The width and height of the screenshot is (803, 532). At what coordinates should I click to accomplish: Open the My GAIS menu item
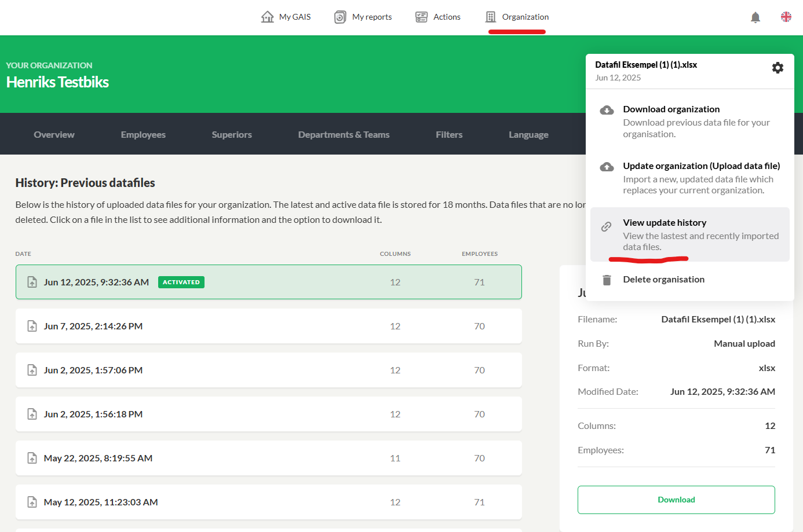286,17
